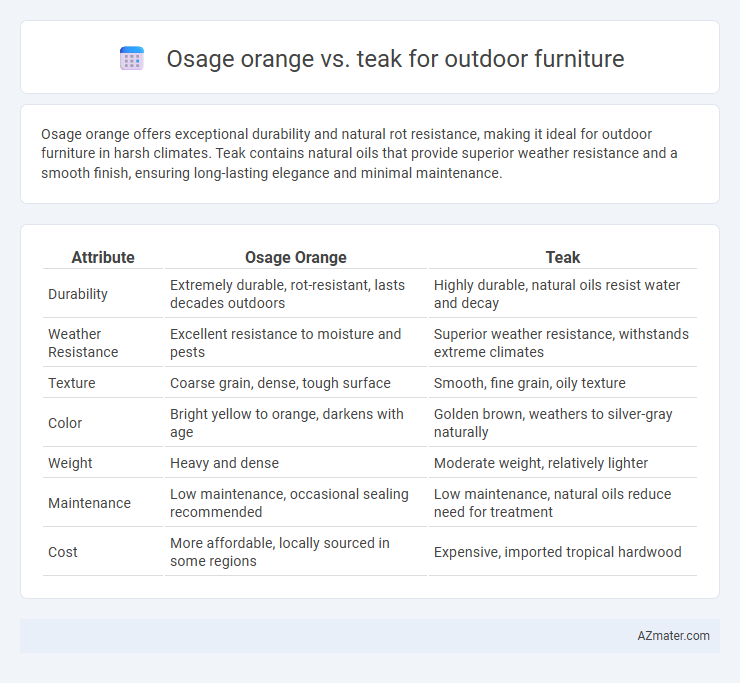Click the 'Texture' row label
This screenshot has width=740, height=683.
pos(72,383)
